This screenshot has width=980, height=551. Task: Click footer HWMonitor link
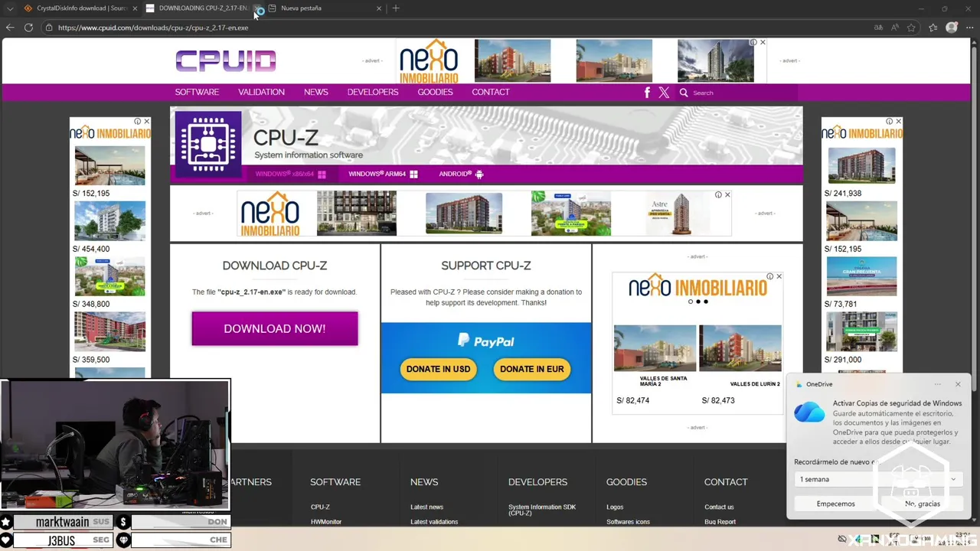[x=326, y=522]
